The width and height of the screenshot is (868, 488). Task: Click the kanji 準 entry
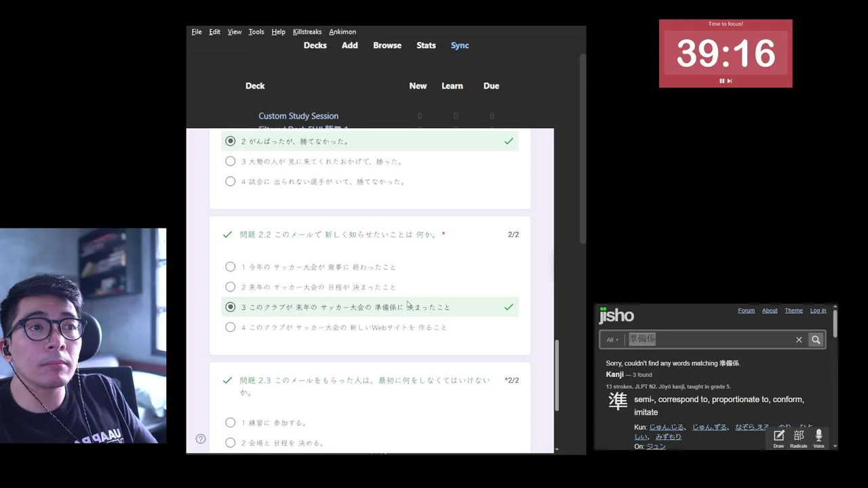point(618,401)
